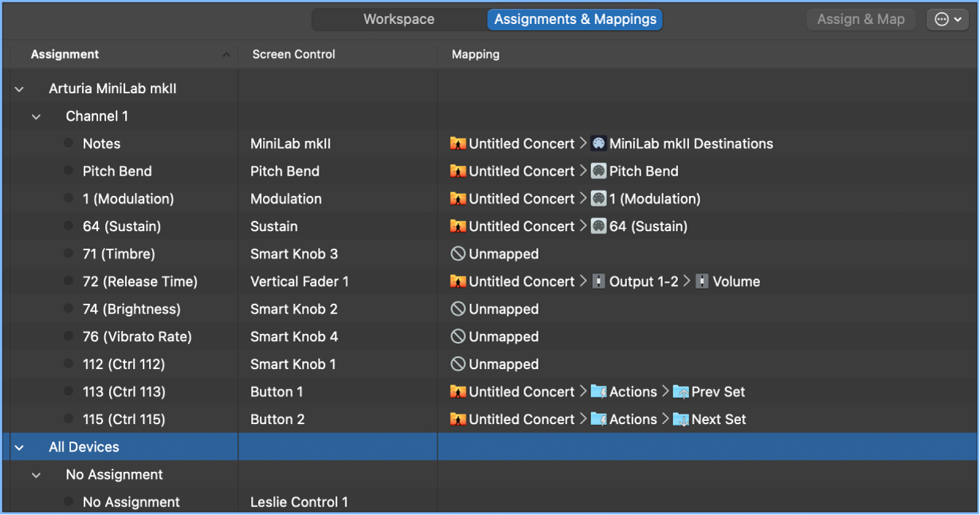This screenshot has width=980, height=515.
Task: Switch to the Workspace tab
Action: click(x=398, y=18)
